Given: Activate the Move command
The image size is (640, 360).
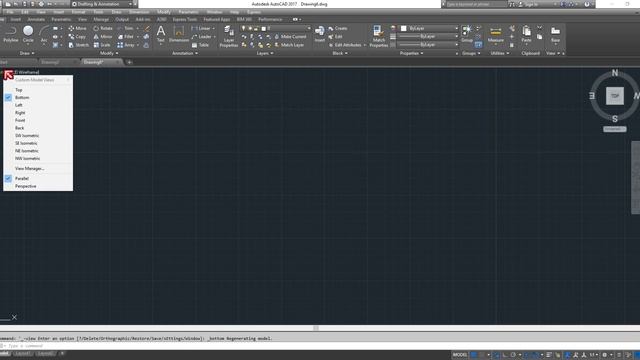Looking at the screenshot, I should (x=77, y=29).
